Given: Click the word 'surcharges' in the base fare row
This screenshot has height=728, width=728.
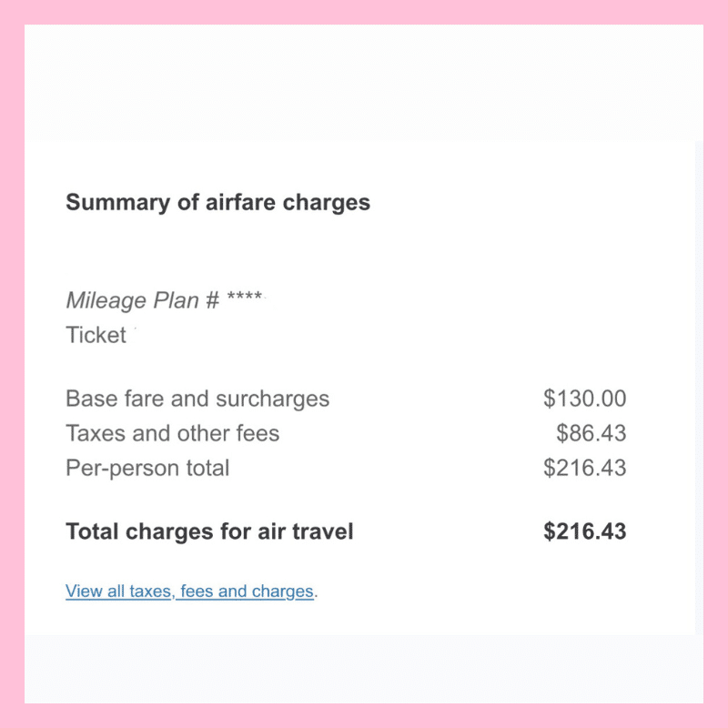Looking at the screenshot, I should point(272,399).
